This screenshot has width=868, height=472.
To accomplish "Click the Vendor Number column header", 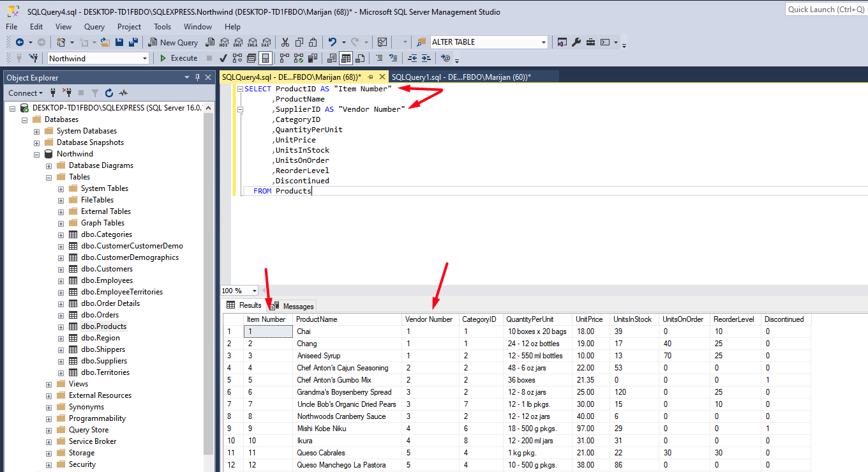I will pos(429,319).
